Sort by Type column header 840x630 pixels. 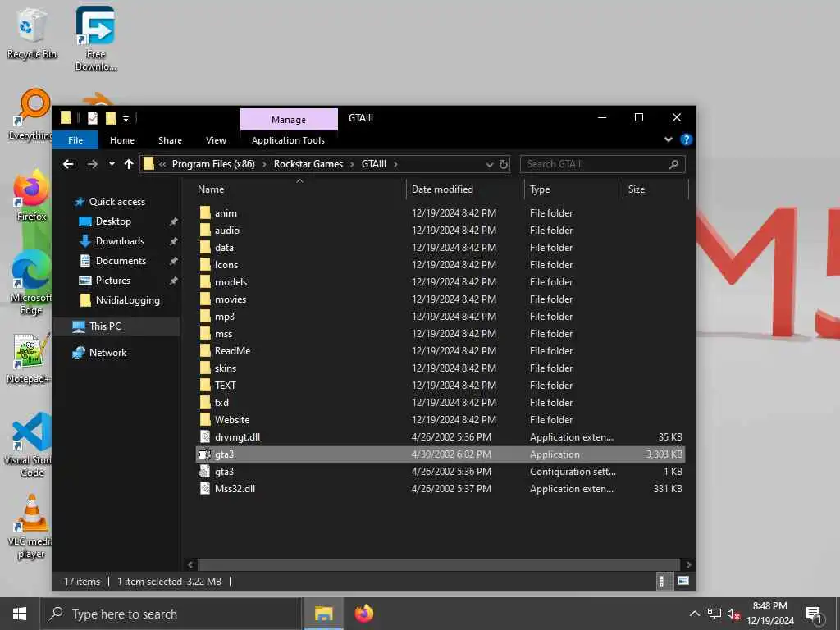coord(573,189)
